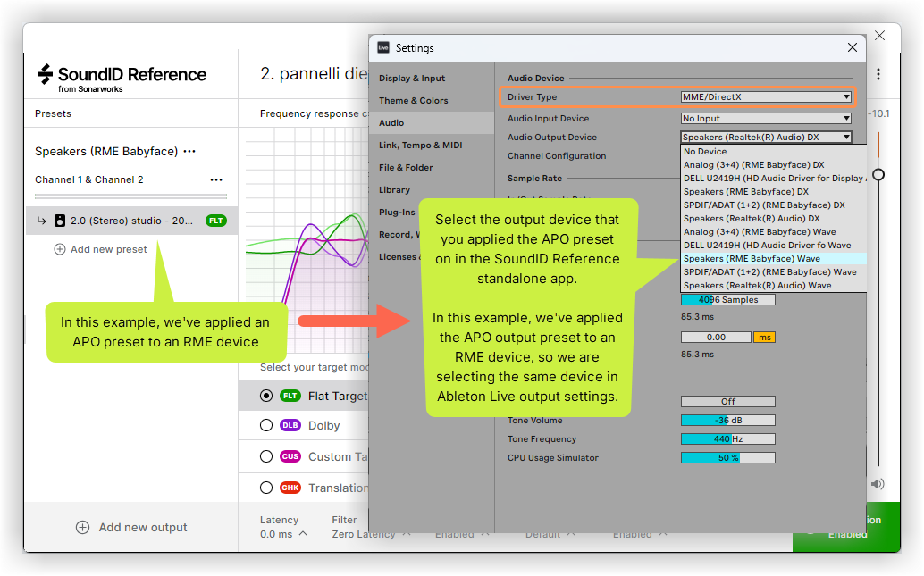924x576 pixels.
Task: Select the 2.0 (Stereo) studio preset
Action: click(x=132, y=221)
